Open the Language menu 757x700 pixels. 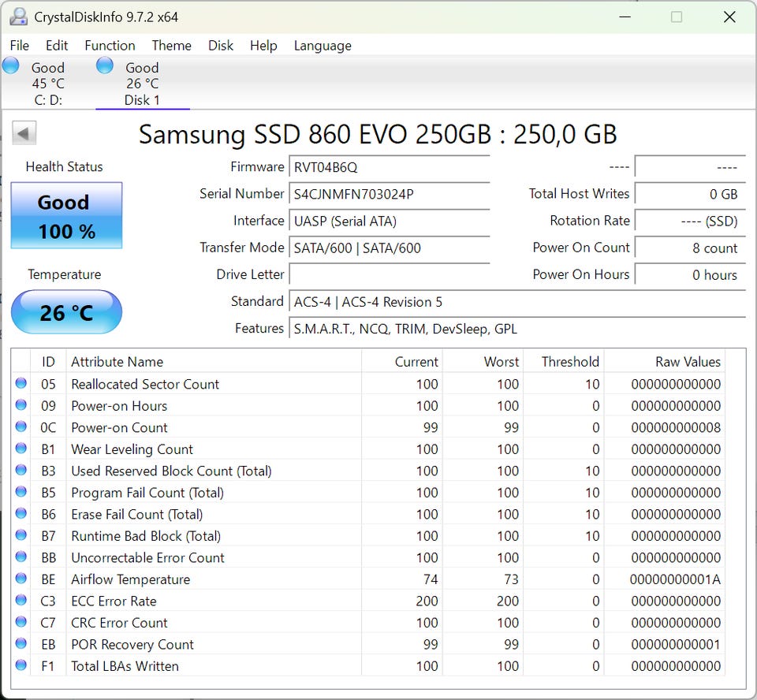click(323, 46)
